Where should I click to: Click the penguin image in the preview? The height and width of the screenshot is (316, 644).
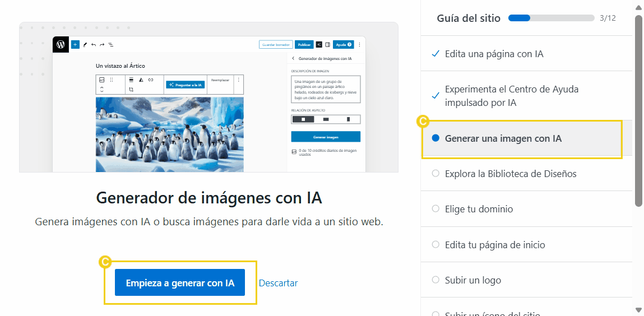pyautogui.click(x=169, y=134)
